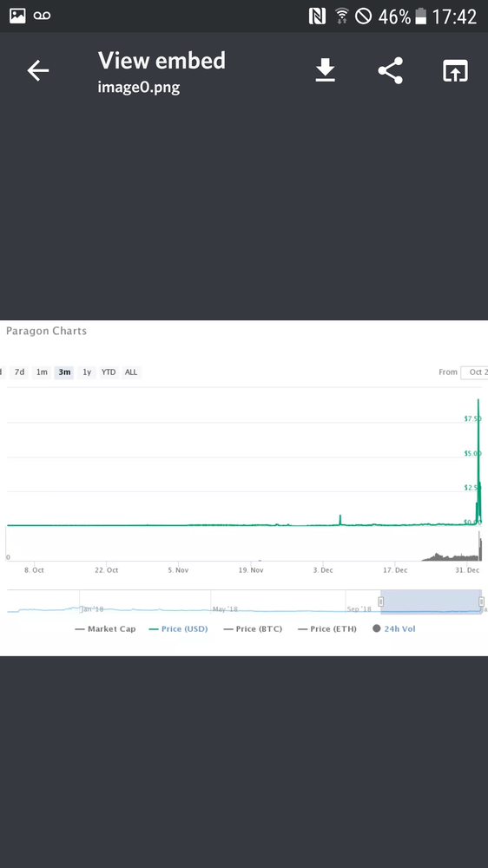The image size is (488, 868).
Task: Select the ALL chart range
Action: click(x=131, y=372)
